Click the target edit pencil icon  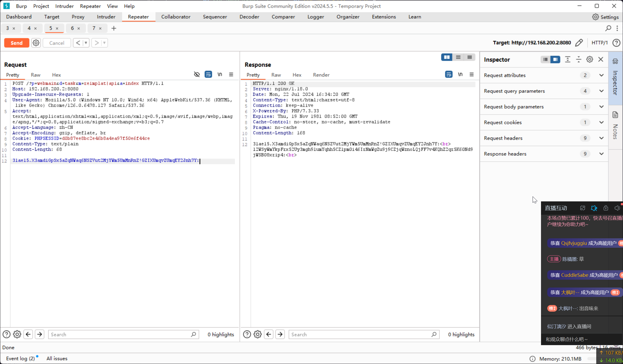(579, 42)
